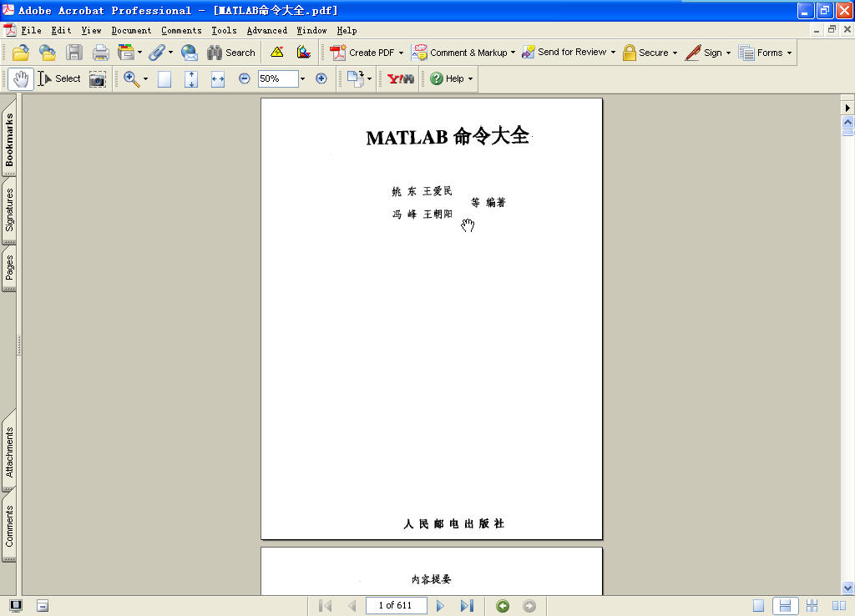Viewport: 855px width, 616px height.
Task: Click the triangle arrow above the scrollbar
Action: point(847,108)
